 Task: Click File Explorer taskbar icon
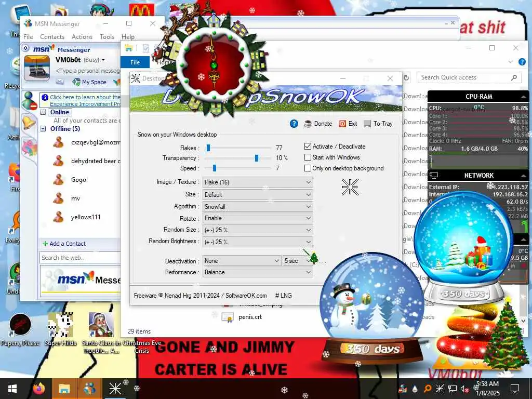(x=64, y=389)
